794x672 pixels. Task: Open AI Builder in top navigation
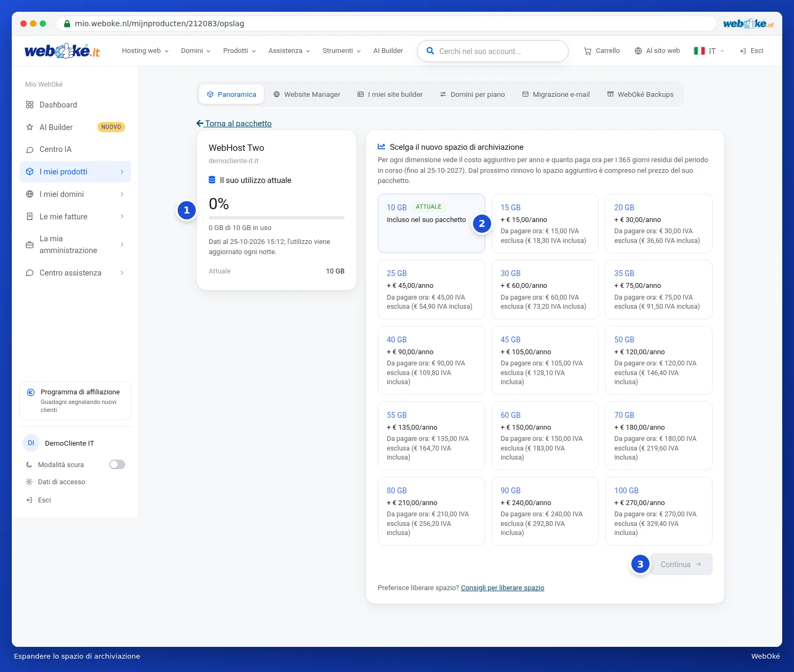(388, 51)
